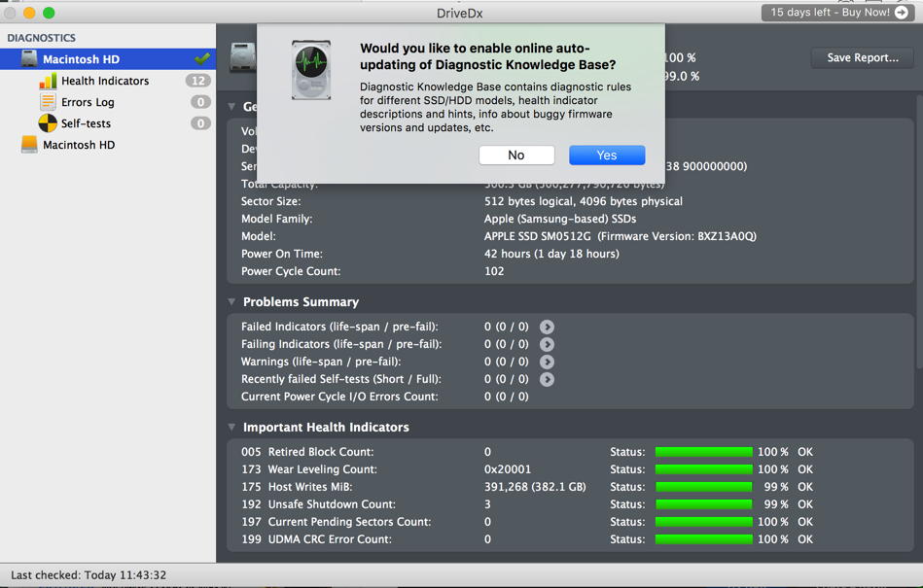The image size is (923, 588).
Task: Click the Save Report button
Action: 863,57
